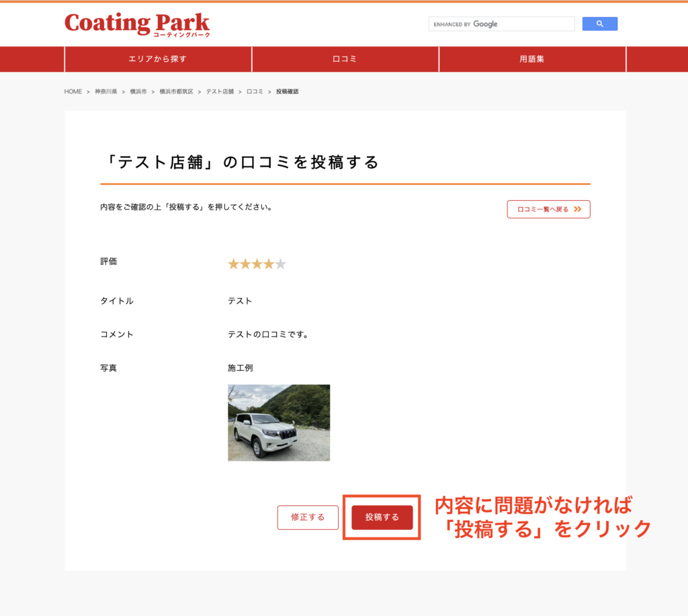Open 横浜市 breadcrumb link
This screenshot has width=688, height=616.
point(140,91)
